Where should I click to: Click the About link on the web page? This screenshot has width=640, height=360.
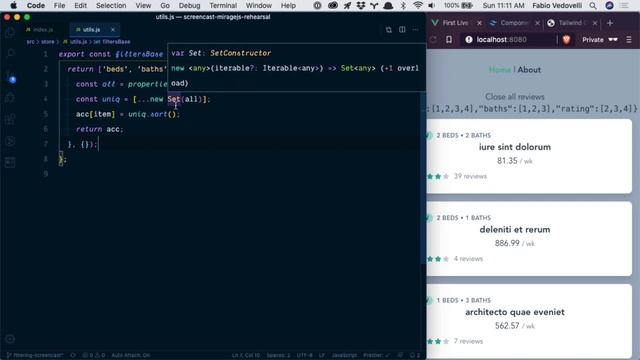coord(529,70)
